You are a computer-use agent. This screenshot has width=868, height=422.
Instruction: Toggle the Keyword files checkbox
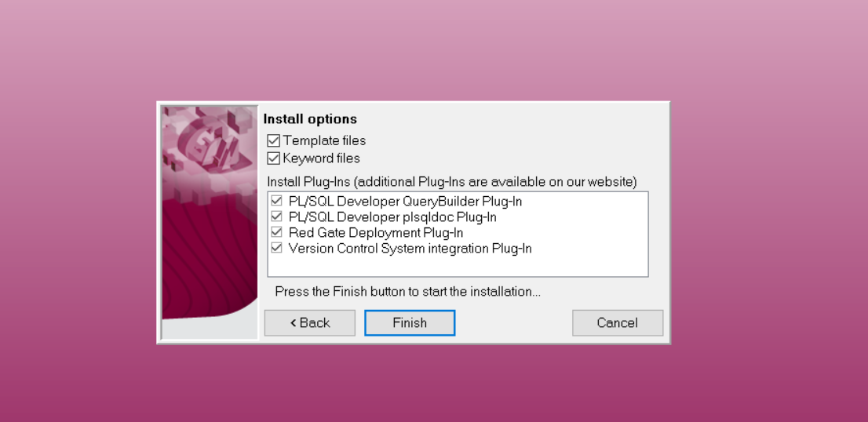pyautogui.click(x=273, y=158)
